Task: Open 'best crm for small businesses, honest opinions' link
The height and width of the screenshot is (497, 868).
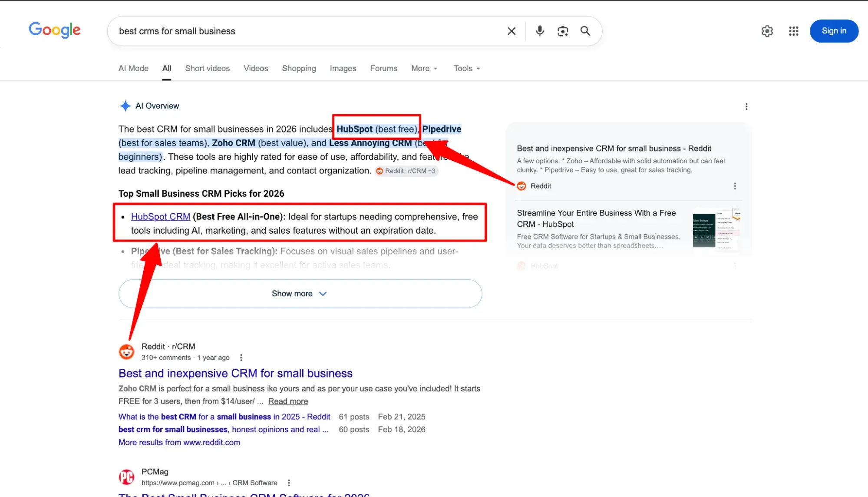Action: pos(223,429)
